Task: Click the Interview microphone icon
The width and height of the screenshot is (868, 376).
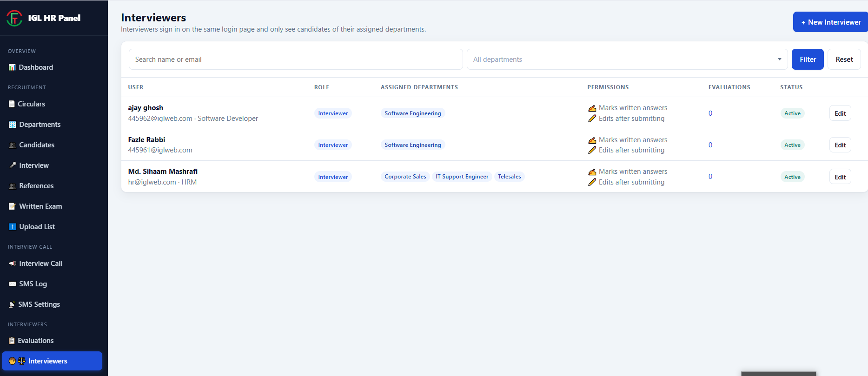Action: (13, 165)
